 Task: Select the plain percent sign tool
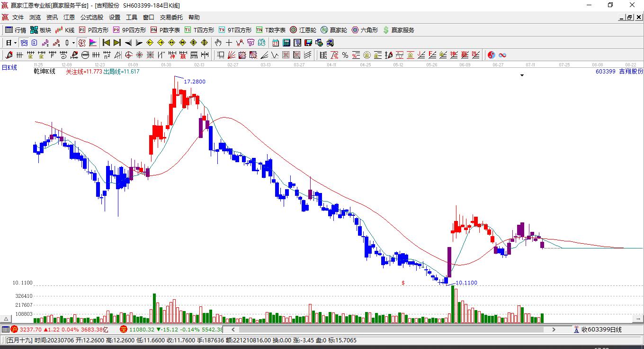(345, 55)
